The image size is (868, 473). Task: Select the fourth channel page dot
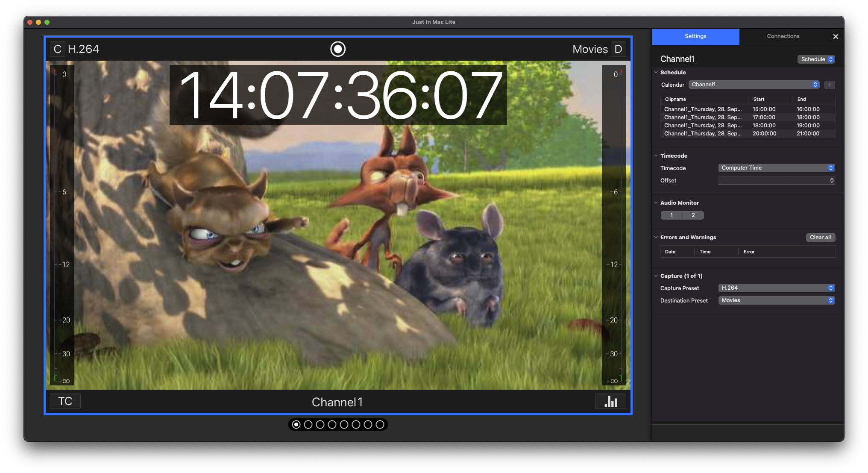332,425
